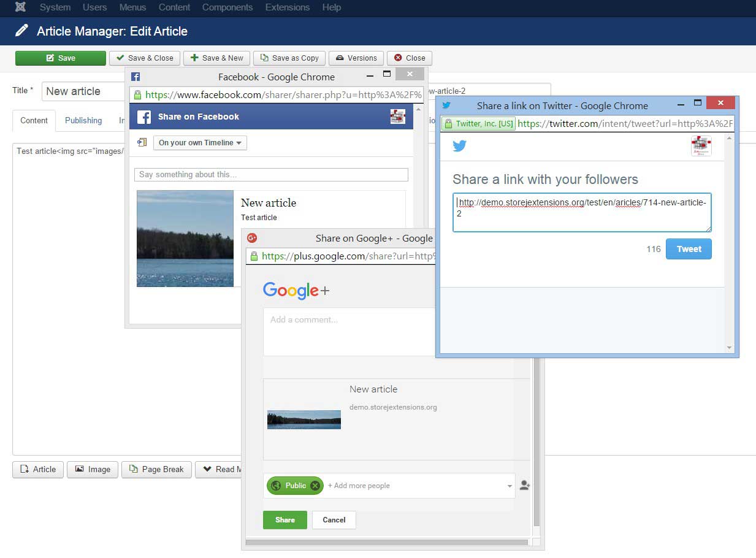The width and height of the screenshot is (756, 558).
Task: Click the Article editor button
Action: [x=38, y=469]
